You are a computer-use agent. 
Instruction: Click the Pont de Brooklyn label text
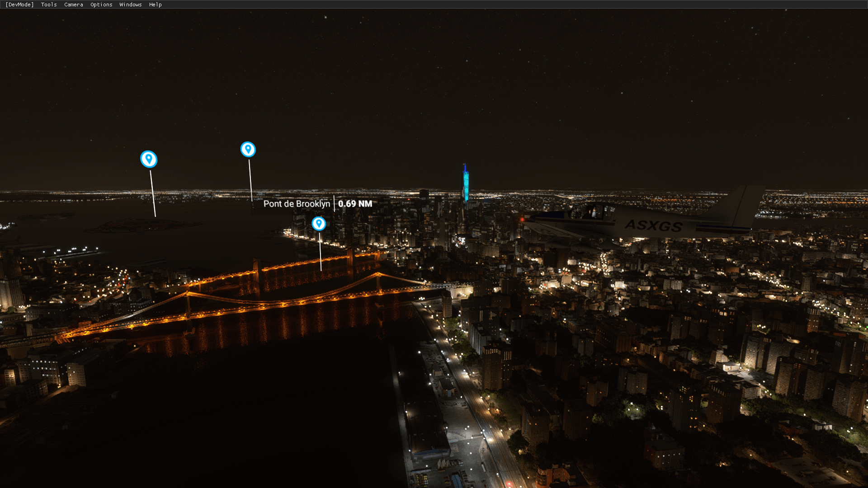click(297, 204)
